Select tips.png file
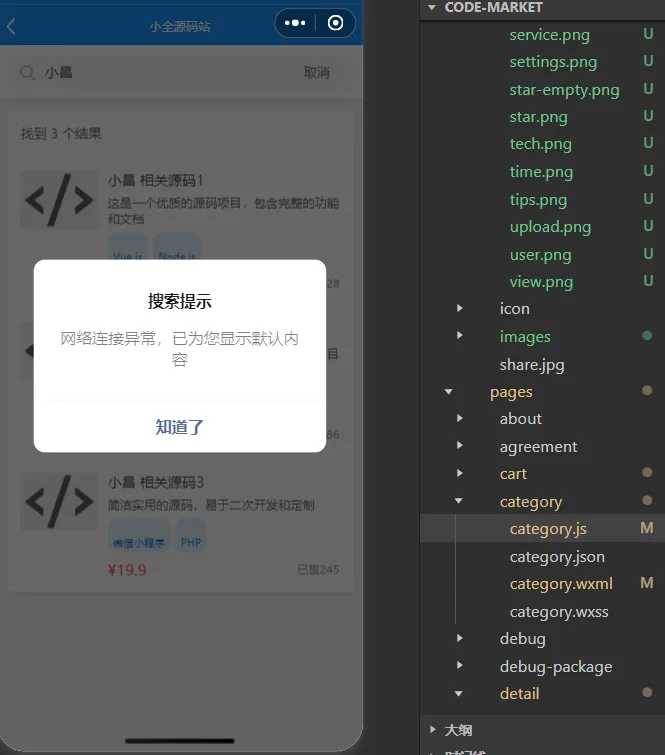 tap(538, 200)
